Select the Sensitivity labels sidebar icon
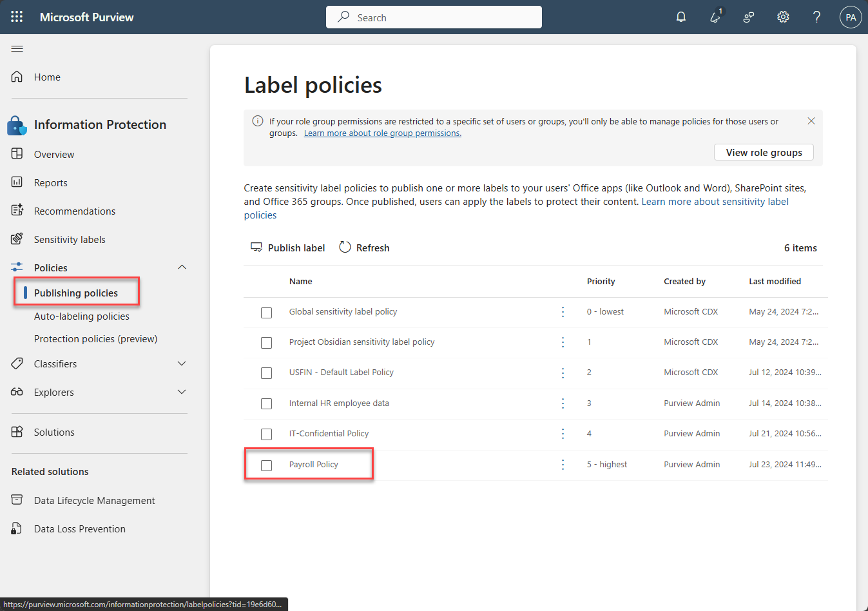 click(16, 238)
